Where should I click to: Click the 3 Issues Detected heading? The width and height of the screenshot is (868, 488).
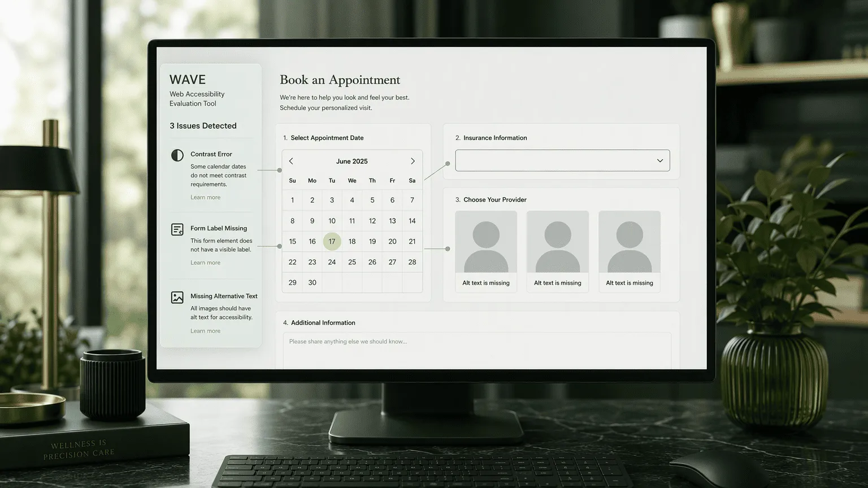pos(203,126)
